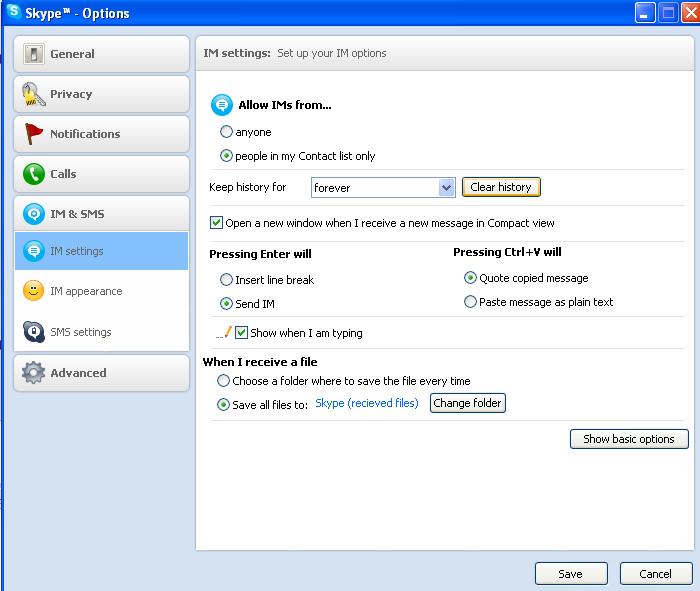Click the Change folder button
The height and width of the screenshot is (591, 700).
[467, 403]
